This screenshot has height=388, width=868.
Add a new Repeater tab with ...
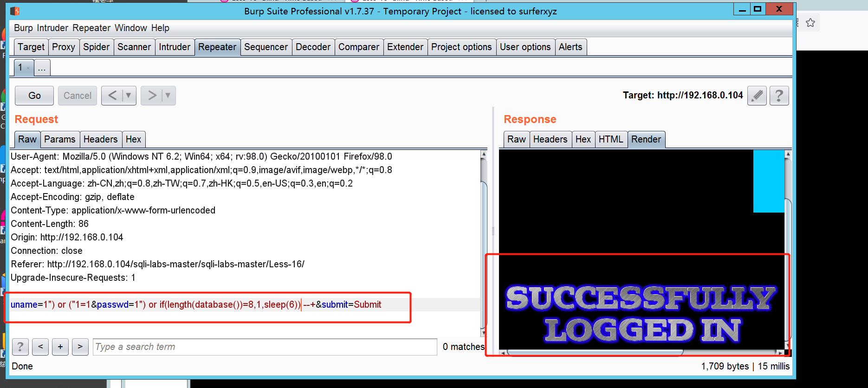tap(42, 68)
